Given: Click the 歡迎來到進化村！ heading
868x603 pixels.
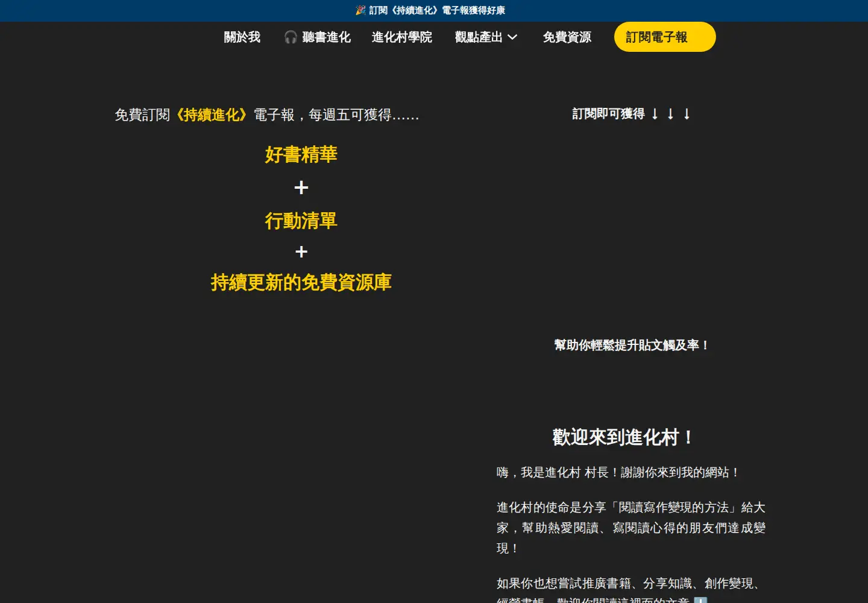Looking at the screenshot, I should point(624,437).
